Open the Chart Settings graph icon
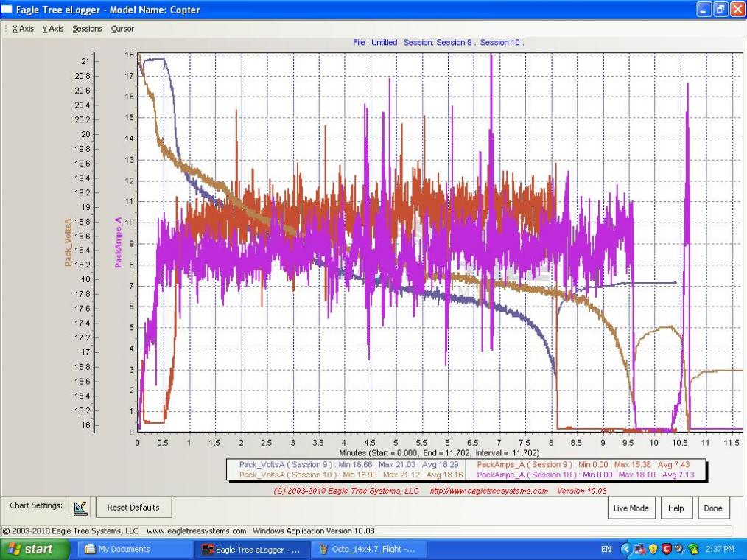747x560 pixels. pyautogui.click(x=80, y=508)
